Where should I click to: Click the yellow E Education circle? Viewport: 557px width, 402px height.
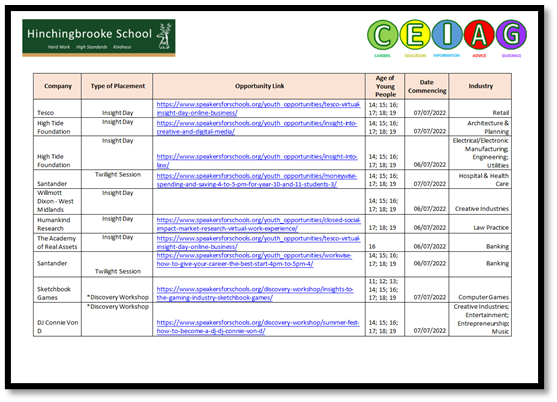coord(415,35)
